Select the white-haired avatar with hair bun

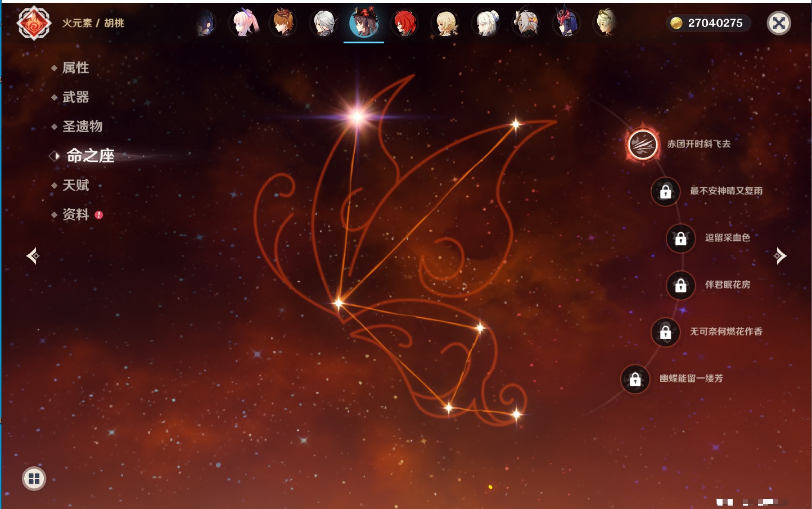point(486,24)
